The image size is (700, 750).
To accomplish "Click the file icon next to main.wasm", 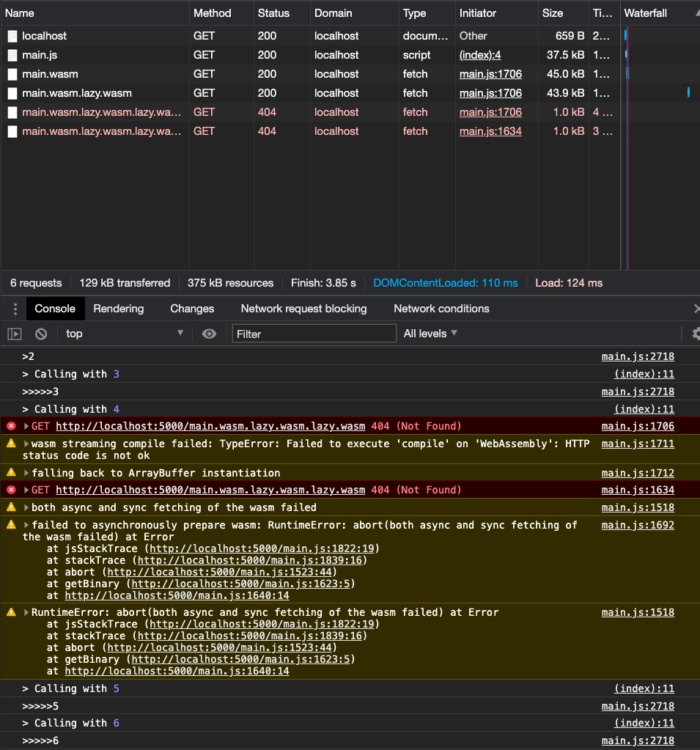I will pyautogui.click(x=12, y=75).
